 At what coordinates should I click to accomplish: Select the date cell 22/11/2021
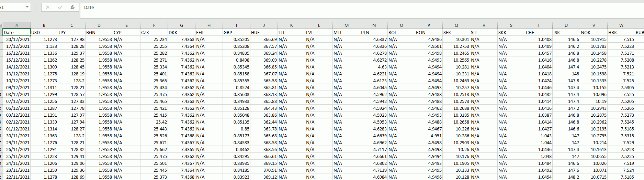tap(17, 177)
